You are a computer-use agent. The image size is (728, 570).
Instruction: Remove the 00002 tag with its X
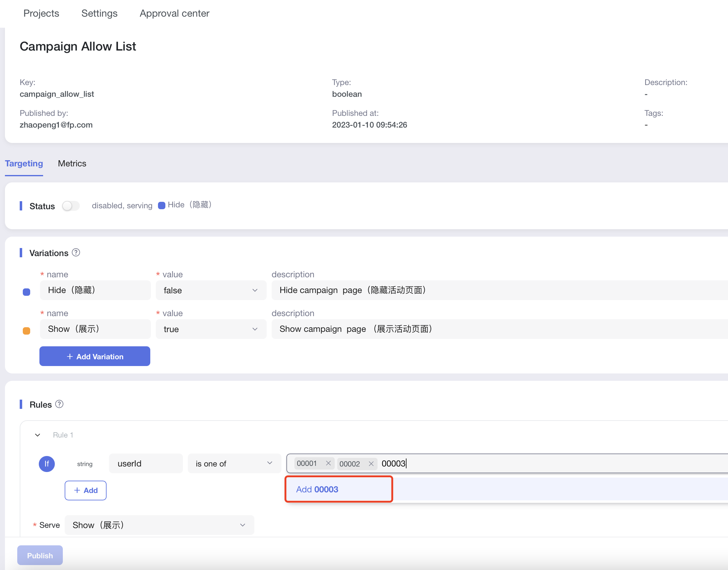click(x=371, y=463)
